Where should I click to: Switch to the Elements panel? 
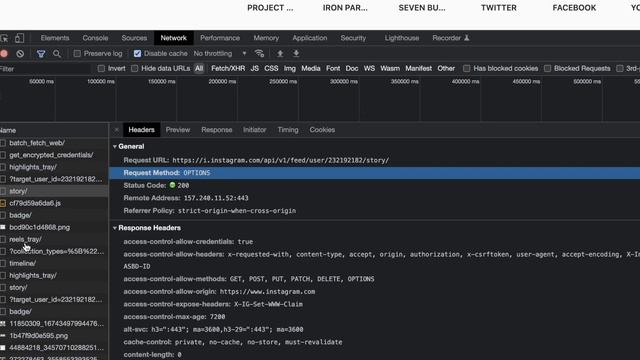coord(55,38)
